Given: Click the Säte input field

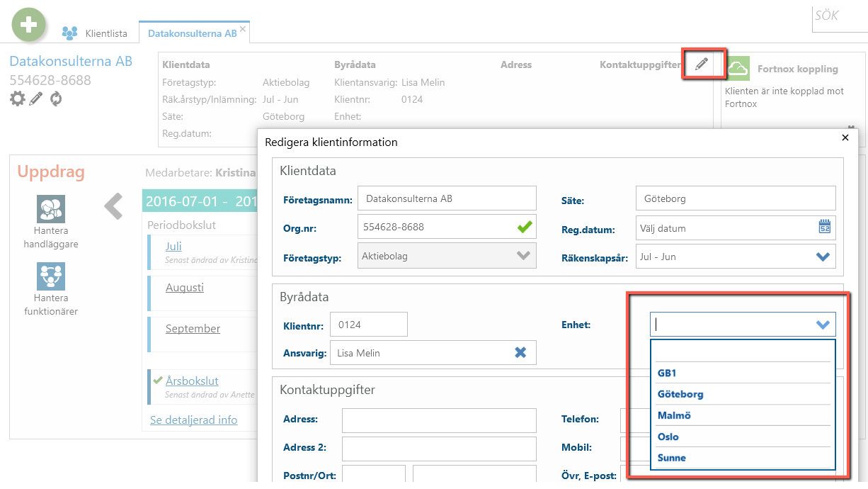Looking at the screenshot, I should (736, 199).
